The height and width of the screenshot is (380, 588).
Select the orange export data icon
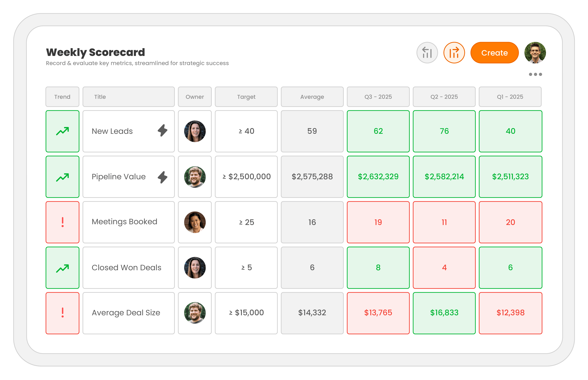(454, 53)
